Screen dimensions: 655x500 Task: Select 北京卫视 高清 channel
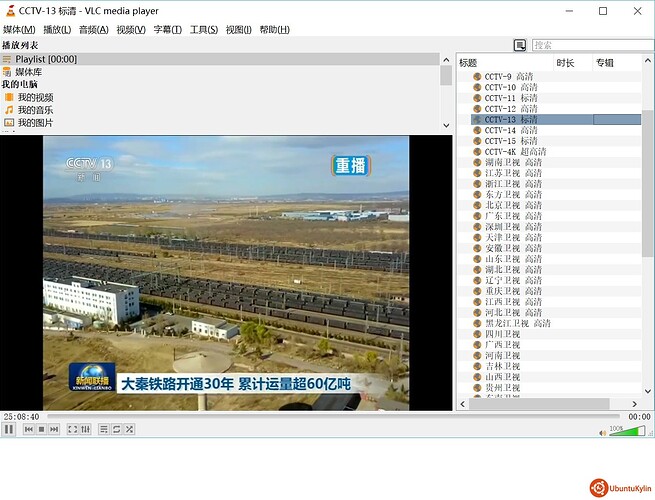coord(513,205)
